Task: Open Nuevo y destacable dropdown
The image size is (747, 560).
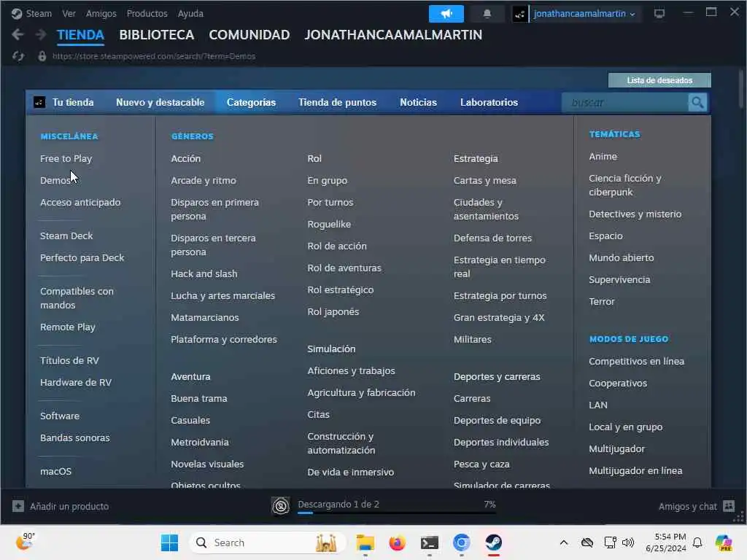Action: (x=160, y=102)
